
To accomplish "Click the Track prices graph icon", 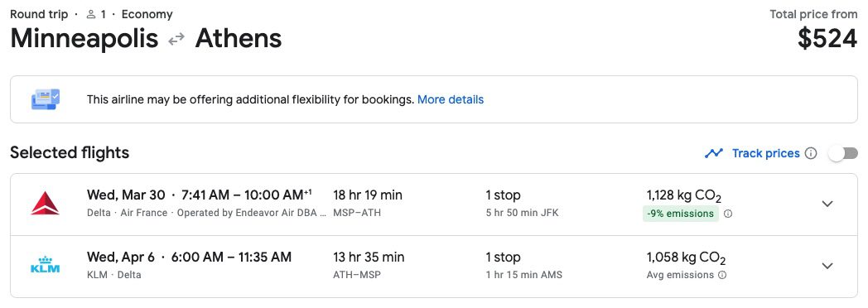I will click(x=714, y=153).
